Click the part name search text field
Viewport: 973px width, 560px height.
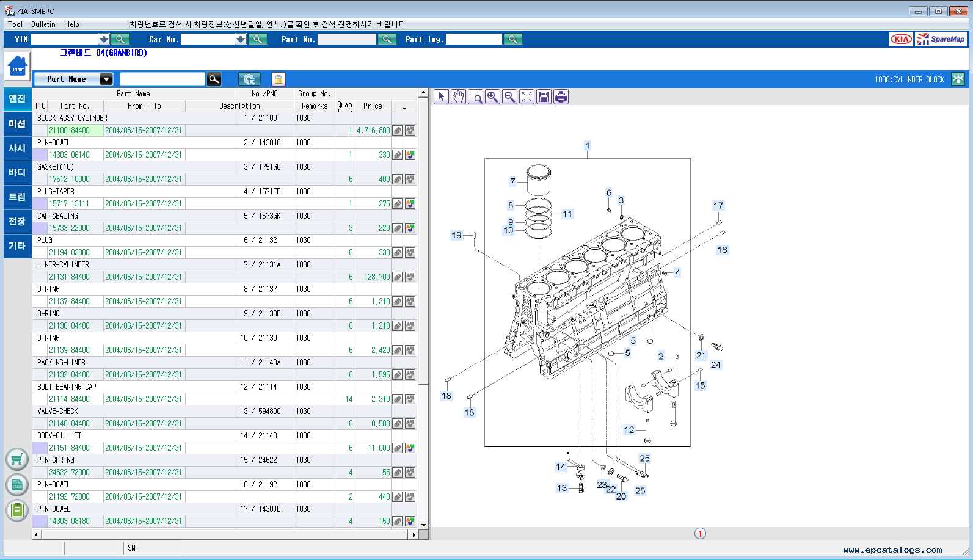[162, 79]
